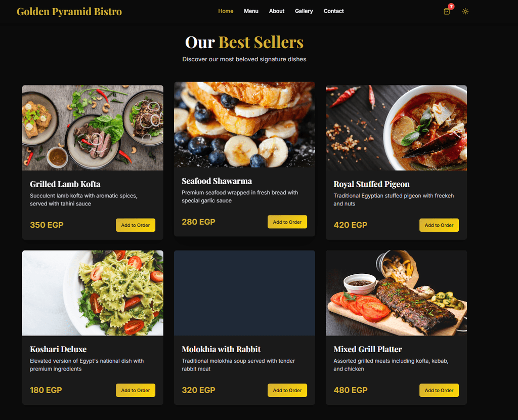518x420 pixels.
Task: Go to the Home nav link
Action: 226,11
